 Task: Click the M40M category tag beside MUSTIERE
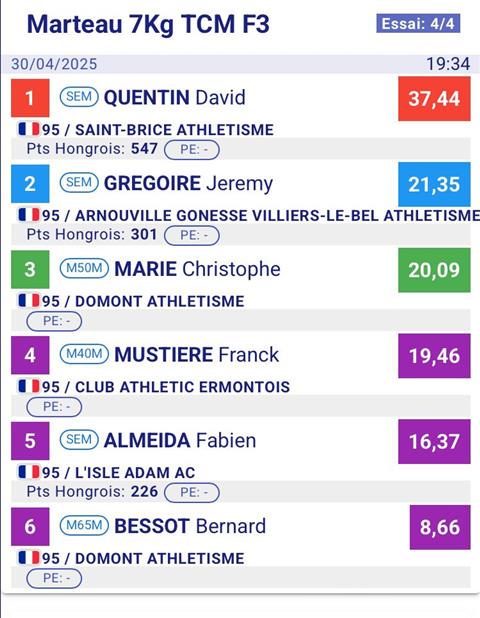84,354
